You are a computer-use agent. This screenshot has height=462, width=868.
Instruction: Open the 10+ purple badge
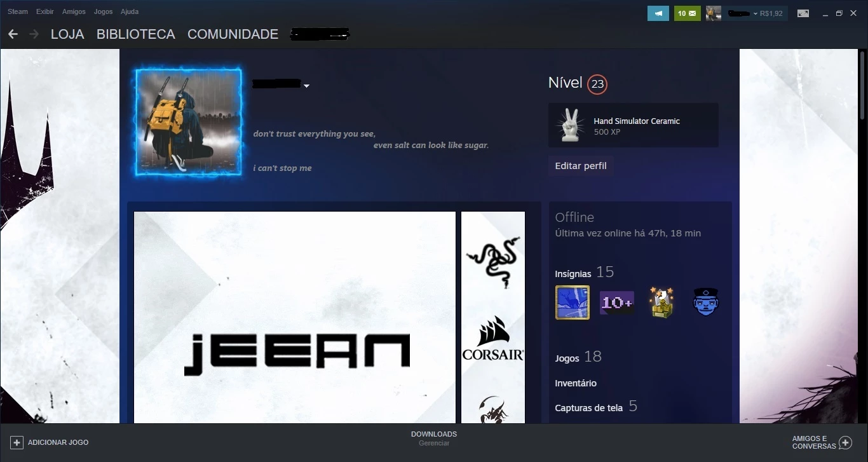click(x=616, y=302)
